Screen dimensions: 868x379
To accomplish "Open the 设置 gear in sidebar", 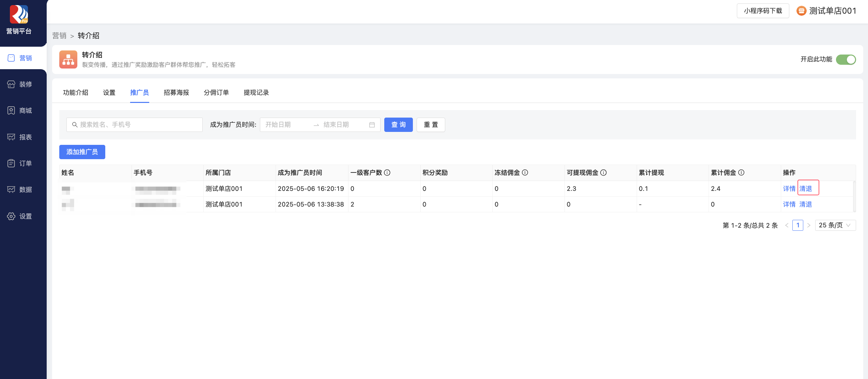I will click(11, 216).
